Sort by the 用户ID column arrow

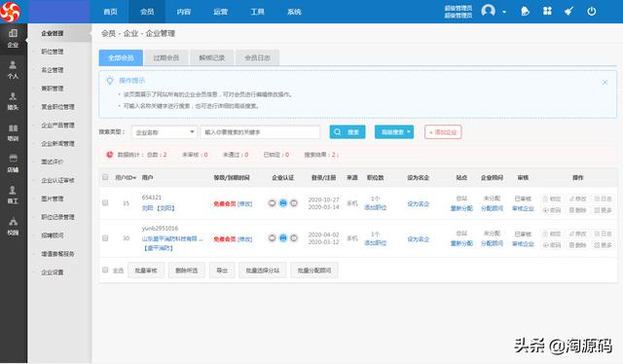pyautogui.click(x=134, y=178)
